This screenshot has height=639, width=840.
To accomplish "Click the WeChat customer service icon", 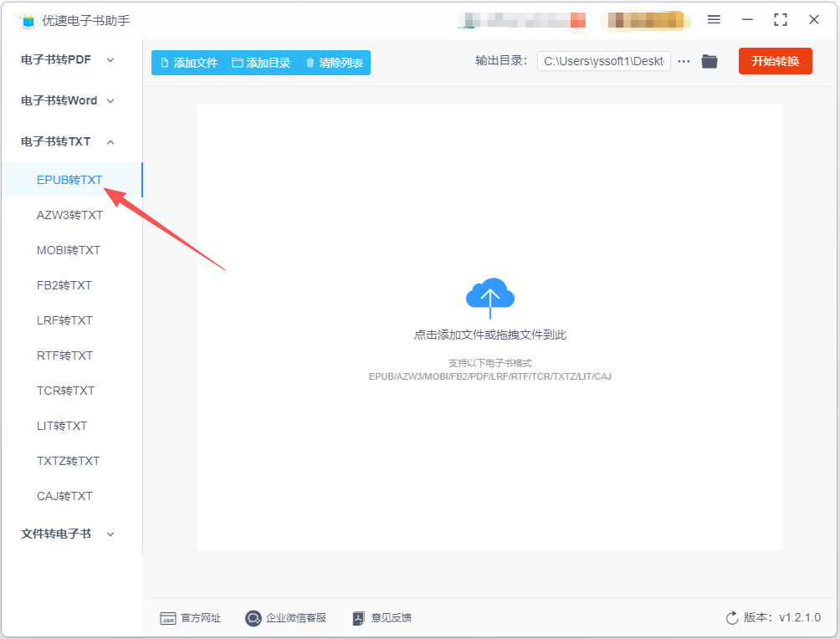I will 253,619.
